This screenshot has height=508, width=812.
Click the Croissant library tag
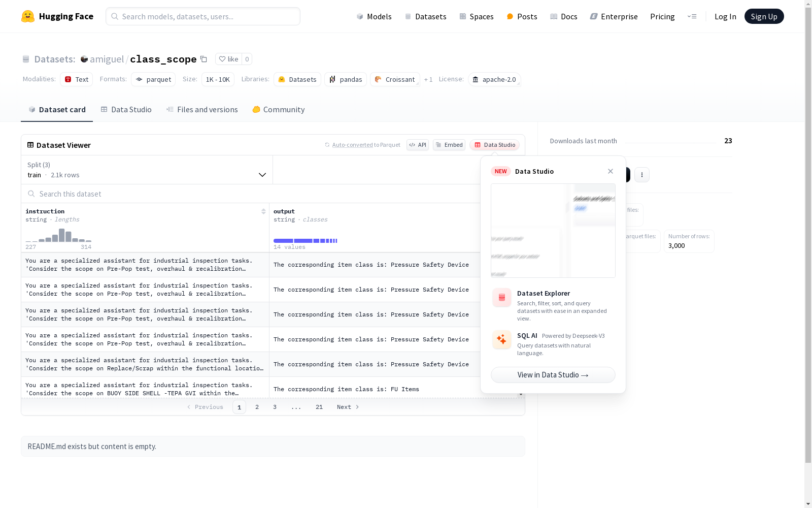click(x=395, y=79)
